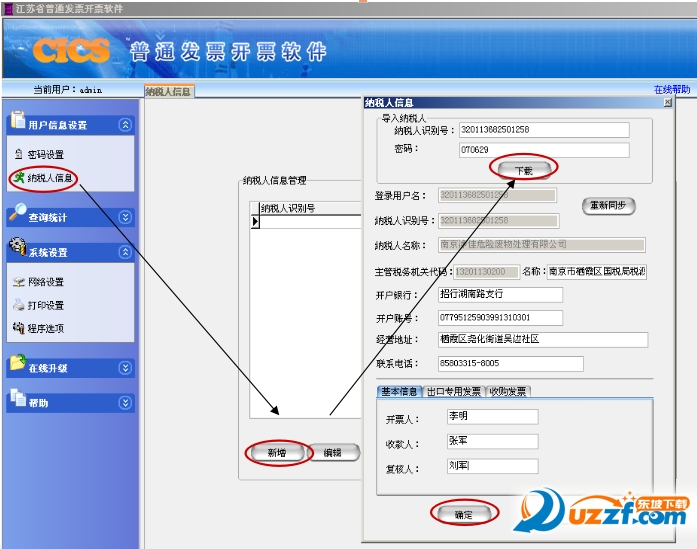This screenshot has height=549, width=697.
Task: Click 新增 to add taxpayer
Action: (x=277, y=453)
